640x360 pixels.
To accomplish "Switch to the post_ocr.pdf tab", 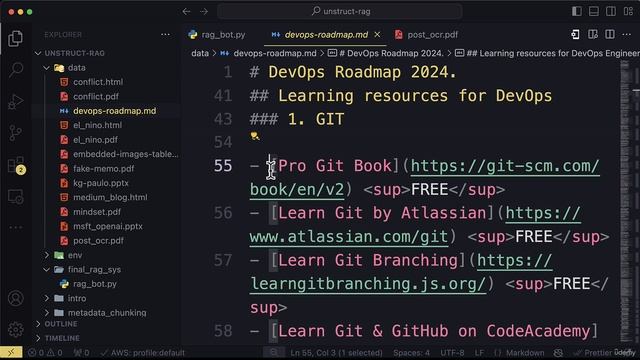I will point(426,35).
